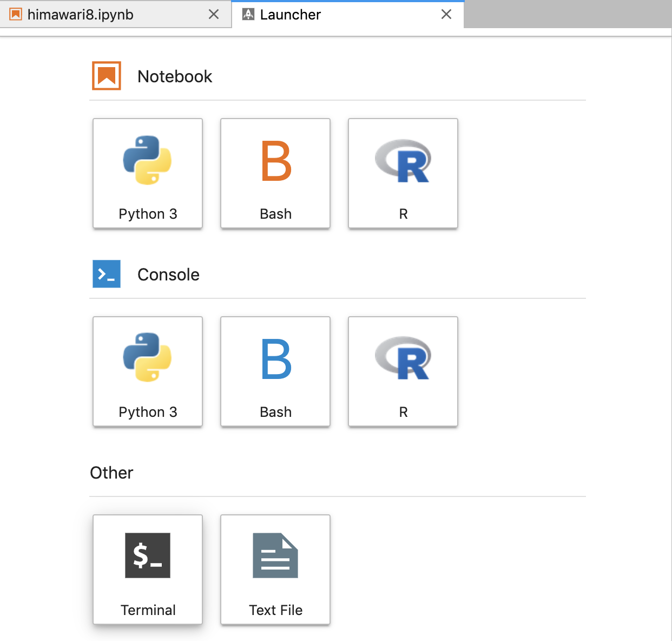
Task: Click the Notebook section heading
Action: click(175, 76)
